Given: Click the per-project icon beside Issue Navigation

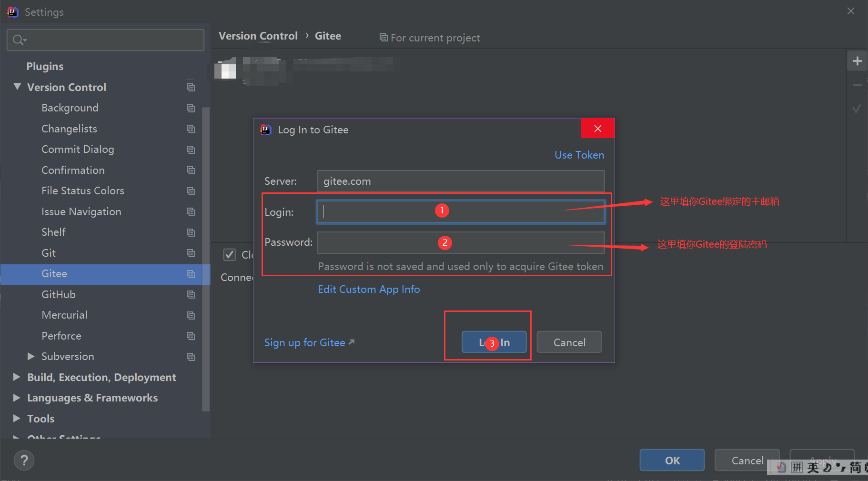Looking at the screenshot, I should [x=191, y=211].
